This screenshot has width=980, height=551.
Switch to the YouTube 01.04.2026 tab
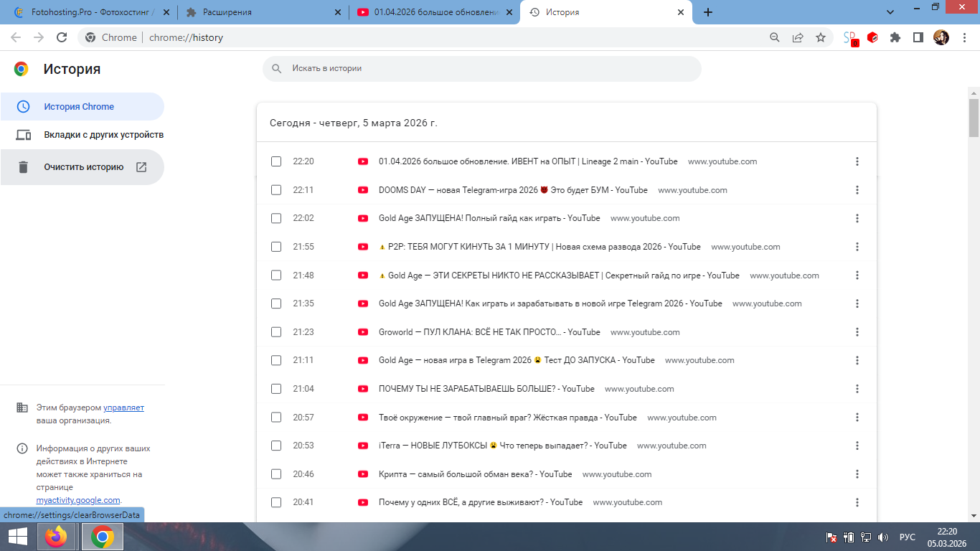(435, 12)
